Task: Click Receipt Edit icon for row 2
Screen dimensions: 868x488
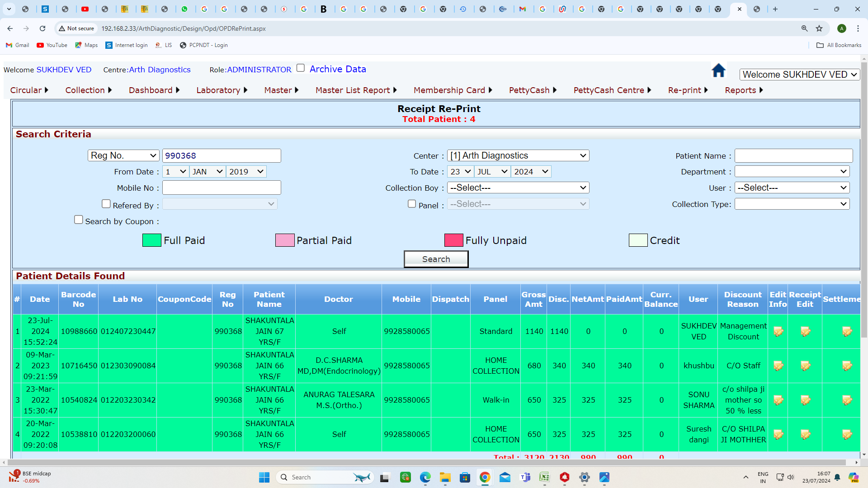Action: [x=805, y=366]
